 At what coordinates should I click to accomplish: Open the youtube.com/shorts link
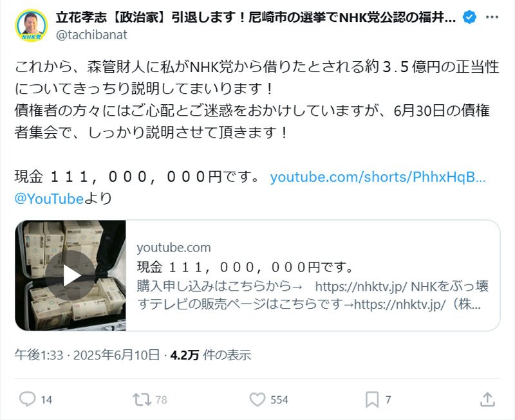click(378, 177)
